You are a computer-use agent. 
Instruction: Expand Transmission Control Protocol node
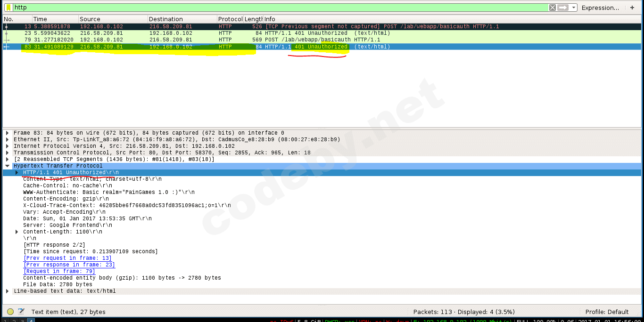[8, 153]
